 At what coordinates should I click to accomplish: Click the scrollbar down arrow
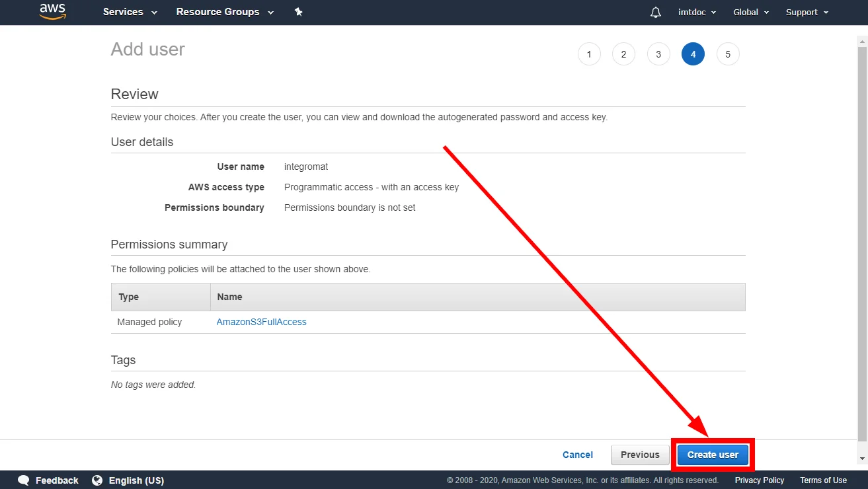click(x=862, y=458)
